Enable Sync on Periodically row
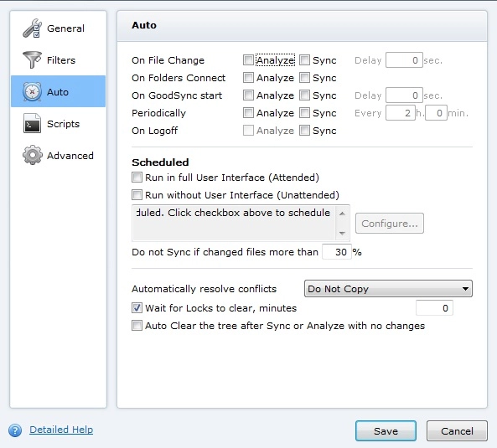 click(304, 113)
